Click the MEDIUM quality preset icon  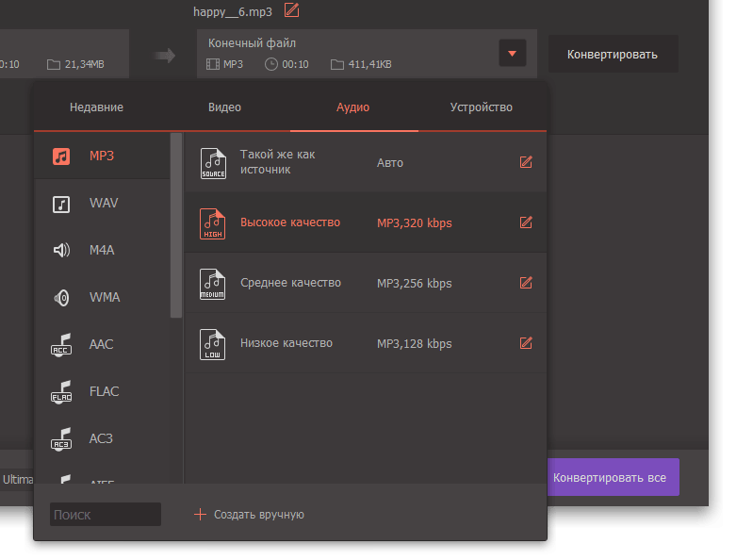[213, 284]
